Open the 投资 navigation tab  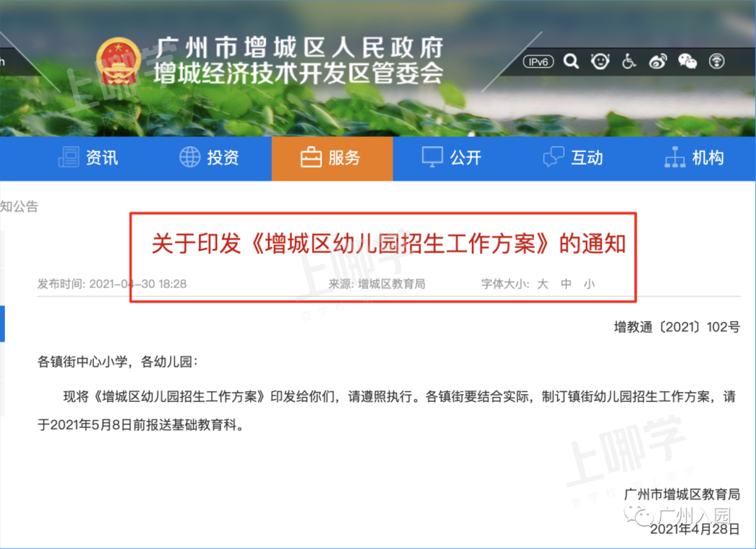click(x=209, y=158)
